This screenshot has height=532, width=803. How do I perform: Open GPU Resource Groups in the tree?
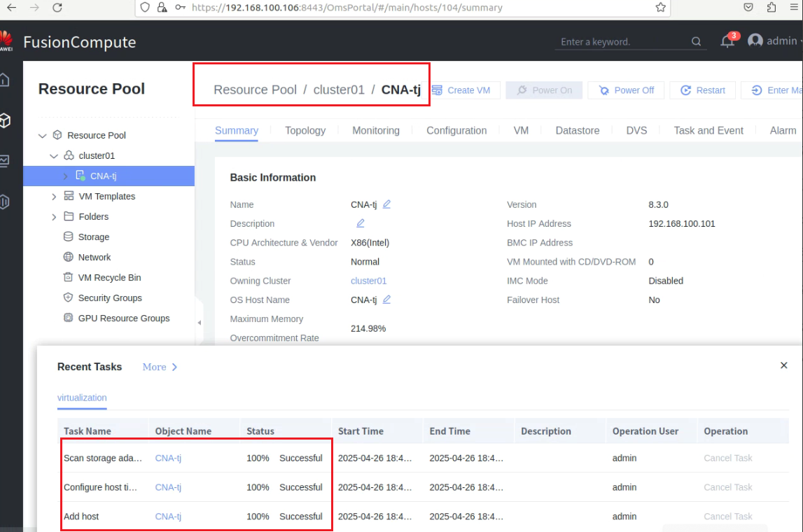click(124, 318)
